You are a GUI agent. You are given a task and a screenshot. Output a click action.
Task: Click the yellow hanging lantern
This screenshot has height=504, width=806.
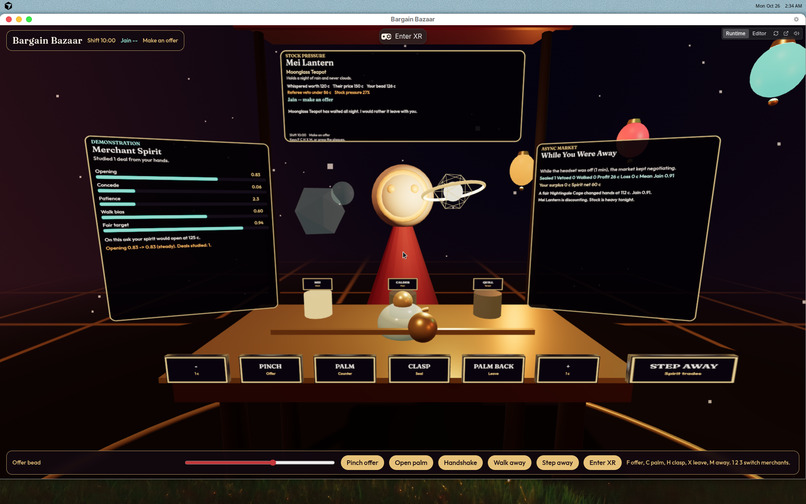tap(522, 170)
